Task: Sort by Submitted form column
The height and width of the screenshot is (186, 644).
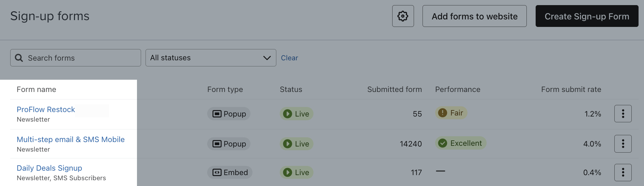Action: point(394,90)
